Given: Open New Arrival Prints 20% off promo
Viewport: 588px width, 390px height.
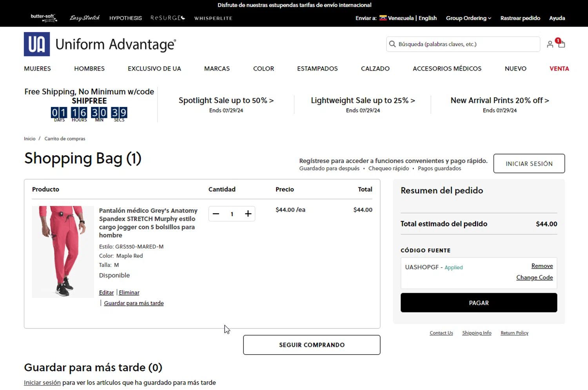Looking at the screenshot, I should pos(500,100).
